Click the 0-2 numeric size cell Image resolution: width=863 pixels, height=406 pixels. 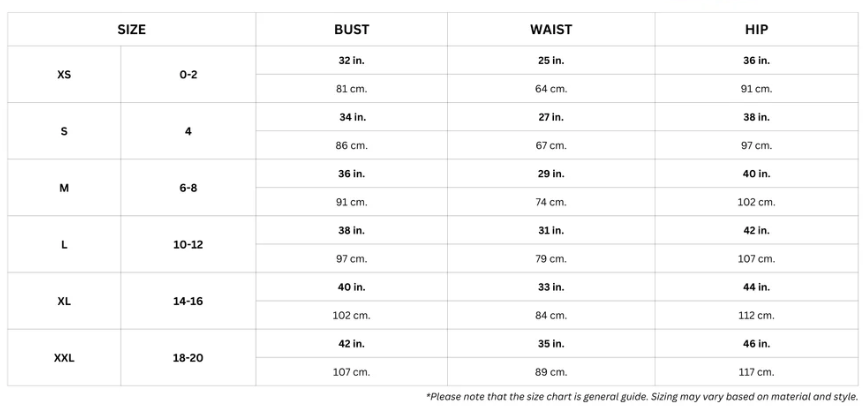pyautogui.click(x=188, y=74)
